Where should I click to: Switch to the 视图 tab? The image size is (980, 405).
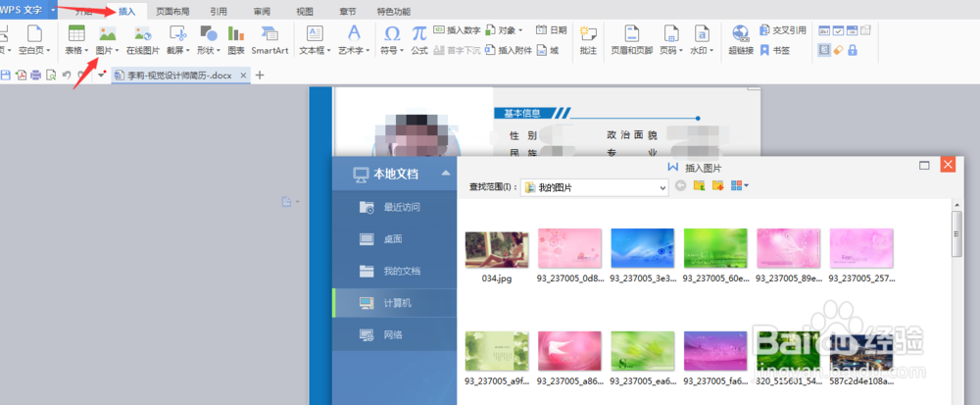[305, 11]
